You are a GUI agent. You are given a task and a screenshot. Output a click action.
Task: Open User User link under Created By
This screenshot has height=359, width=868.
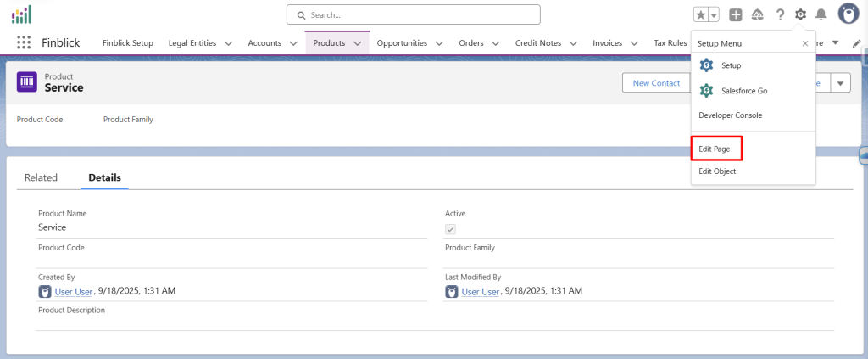(74, 291)
